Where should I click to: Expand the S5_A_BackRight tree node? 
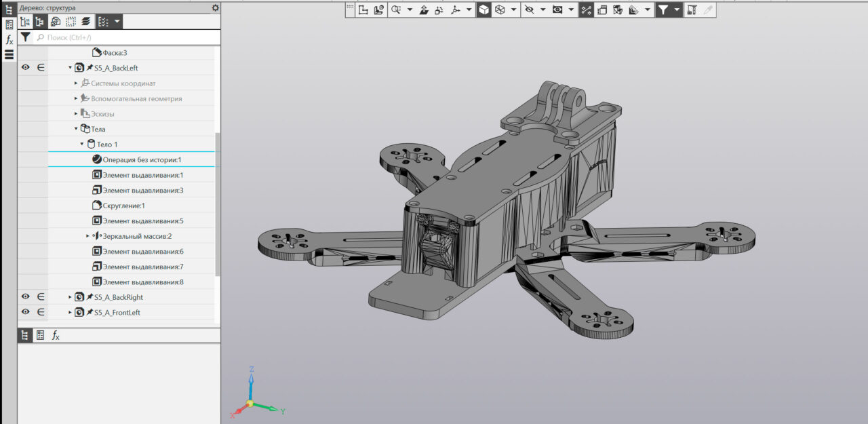70,297
